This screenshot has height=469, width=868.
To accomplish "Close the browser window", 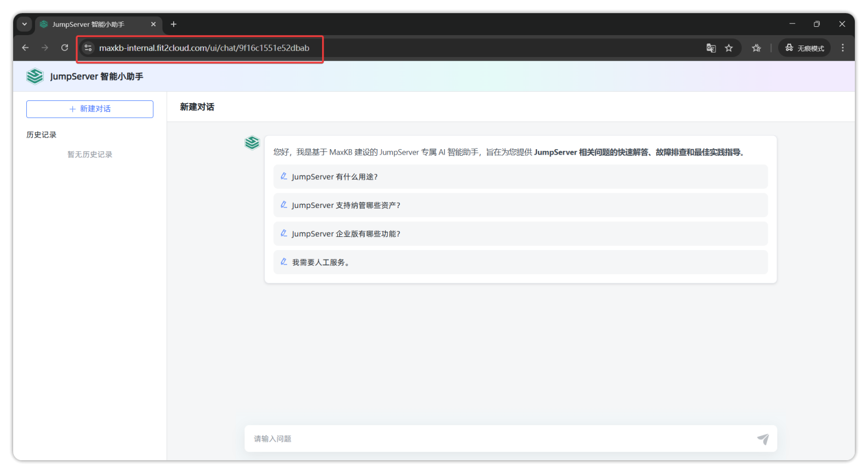I will 842,24.
